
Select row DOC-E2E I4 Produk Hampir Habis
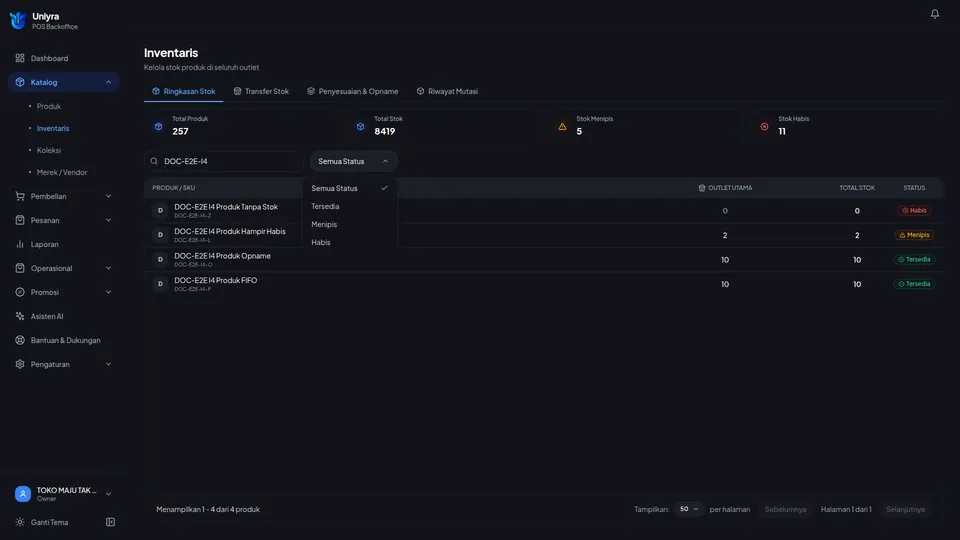point(544,235)
